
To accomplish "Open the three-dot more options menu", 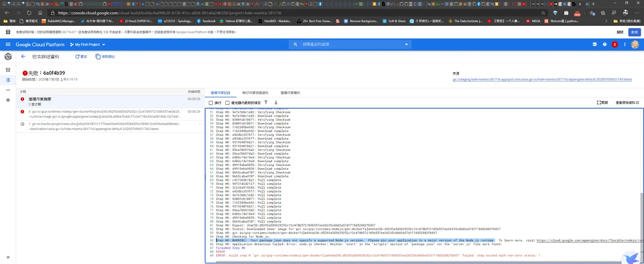I will tap(625, 44).
